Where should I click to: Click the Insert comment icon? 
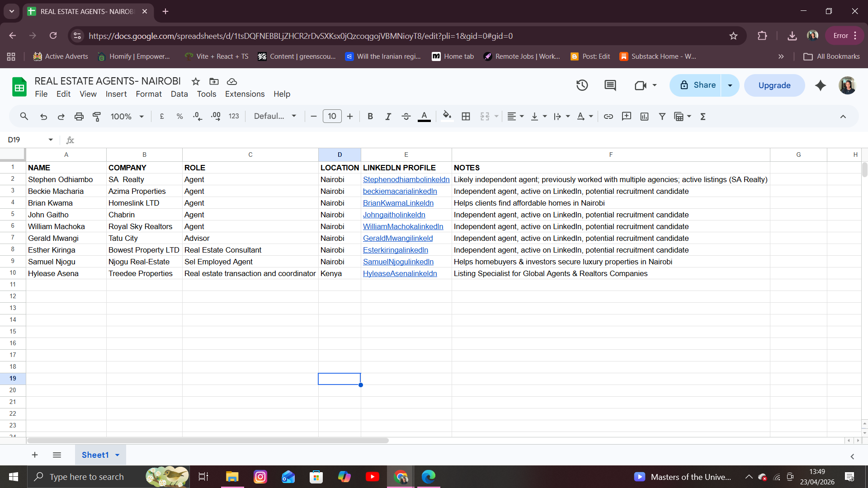(627, 117)
